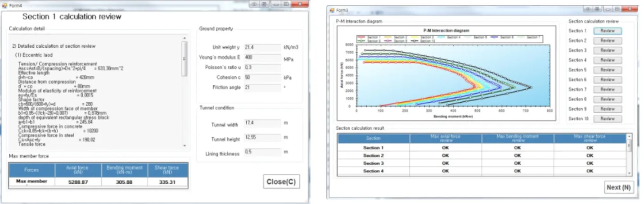This screenshot has width=644, height=204.
Task: Open the Review for Section 8
Action: click(607, 99)
